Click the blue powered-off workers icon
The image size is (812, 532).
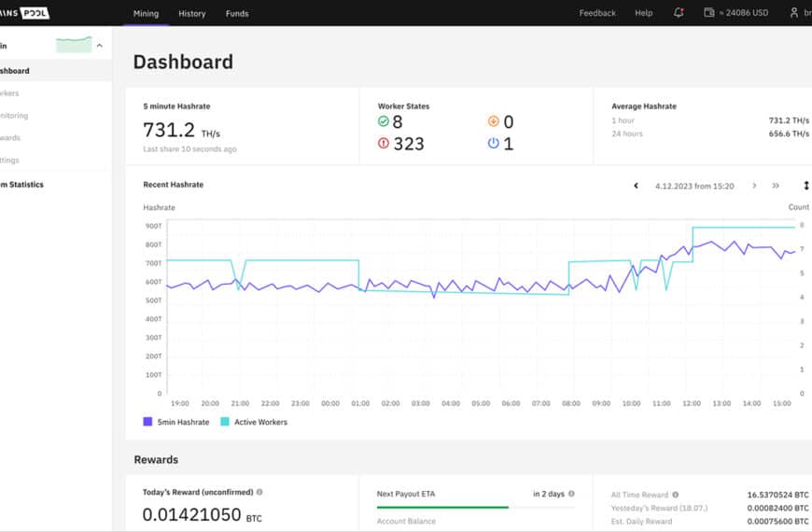point(494,144)
